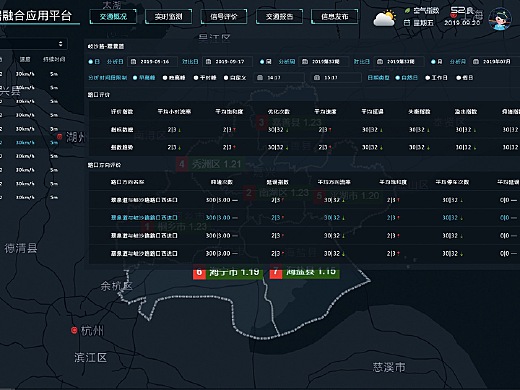This screenshot has height=390, width=520.
Task: Click the weather cloud-and-sun icon
Action: pyautogui.click(x=384, y=19)
